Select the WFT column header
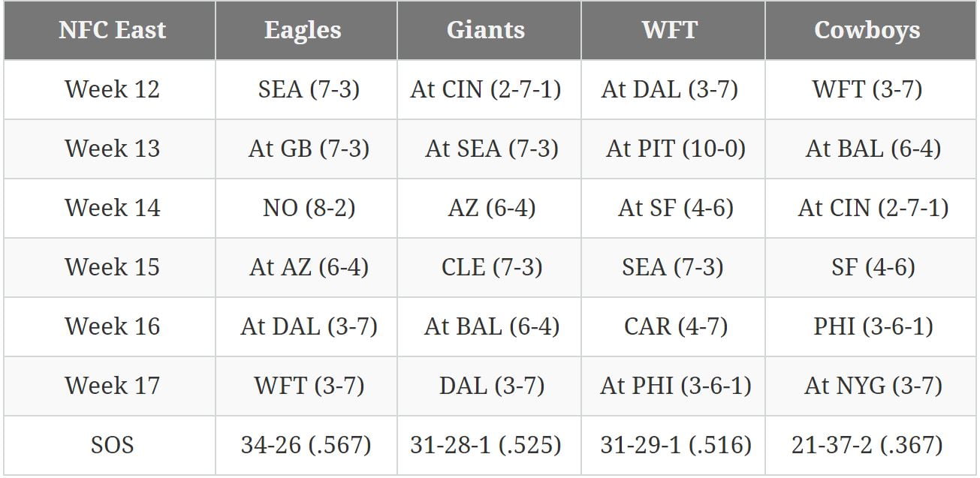Viewport: 980px width, 478px height. pos(669,30)
